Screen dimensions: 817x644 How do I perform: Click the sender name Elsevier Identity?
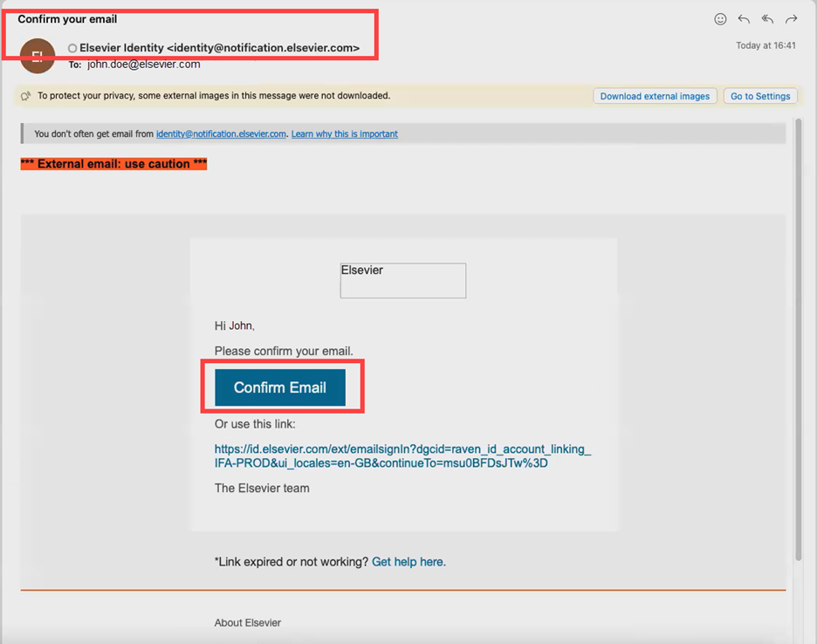click(121, 48)
